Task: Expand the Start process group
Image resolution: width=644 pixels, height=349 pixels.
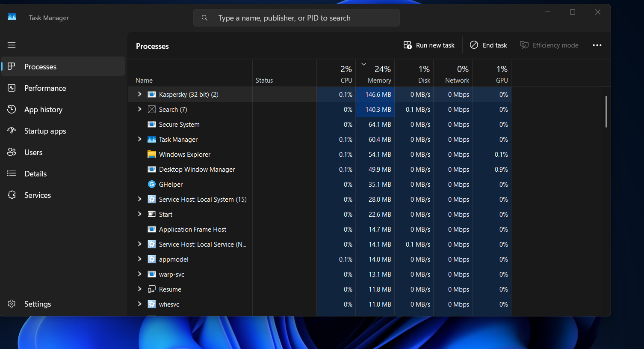Action: [x=139, y=214]
